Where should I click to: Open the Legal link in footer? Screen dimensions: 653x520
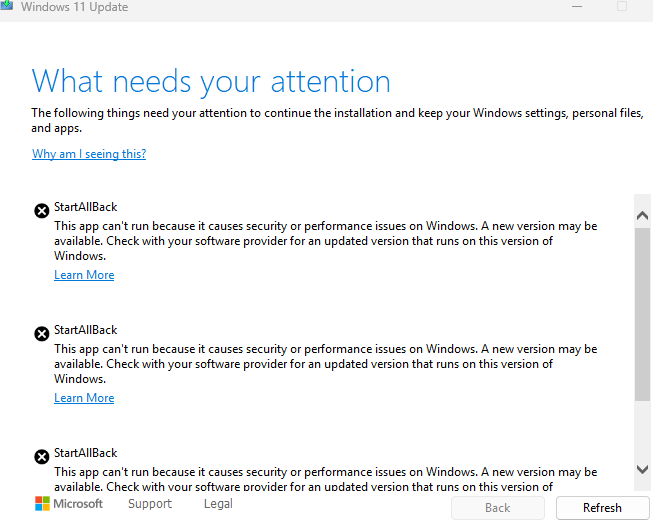[x=218, y=504]
